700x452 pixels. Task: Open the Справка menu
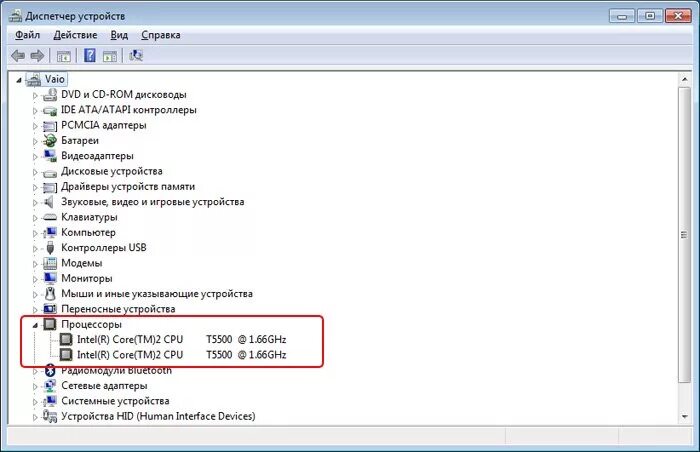click(x=161, y=35)
